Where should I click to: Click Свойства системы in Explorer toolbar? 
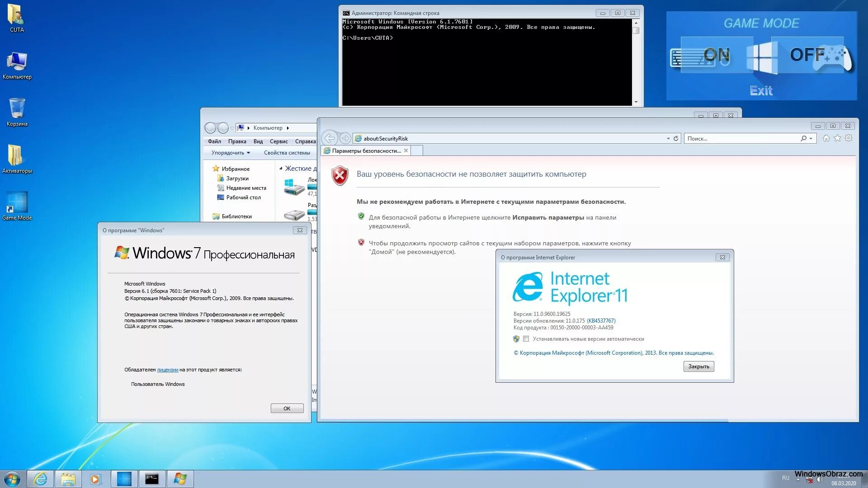(x=287, y=153)
